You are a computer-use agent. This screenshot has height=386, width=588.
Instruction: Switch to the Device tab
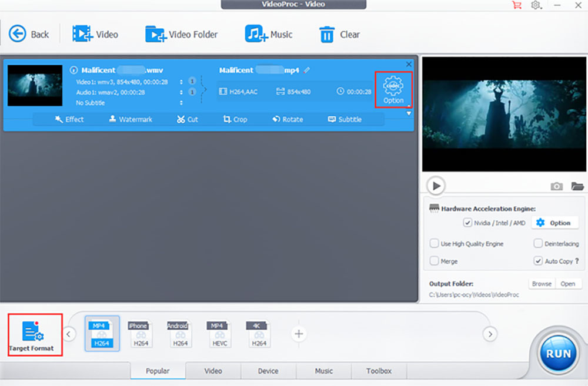268,371
